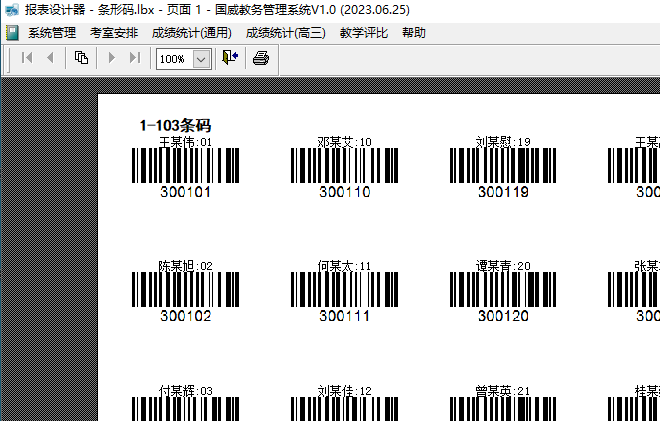Click the barcode image above 300110
Viewport: 660px width, 421px height.
click(344, 165)
